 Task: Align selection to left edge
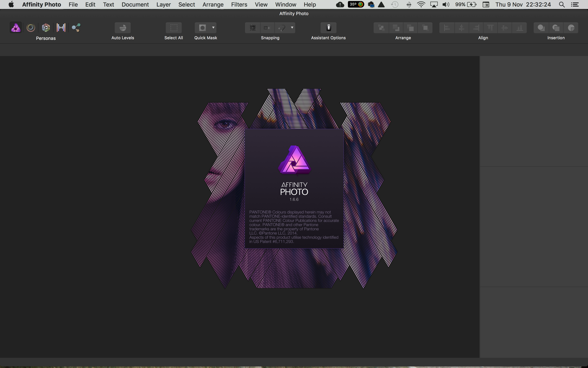(x=447, y=28)
